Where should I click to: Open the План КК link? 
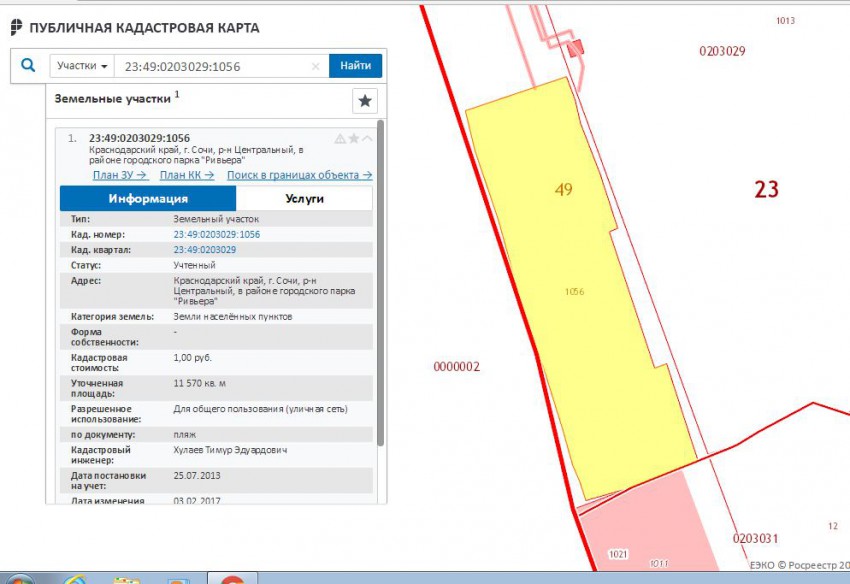(187, 175)
